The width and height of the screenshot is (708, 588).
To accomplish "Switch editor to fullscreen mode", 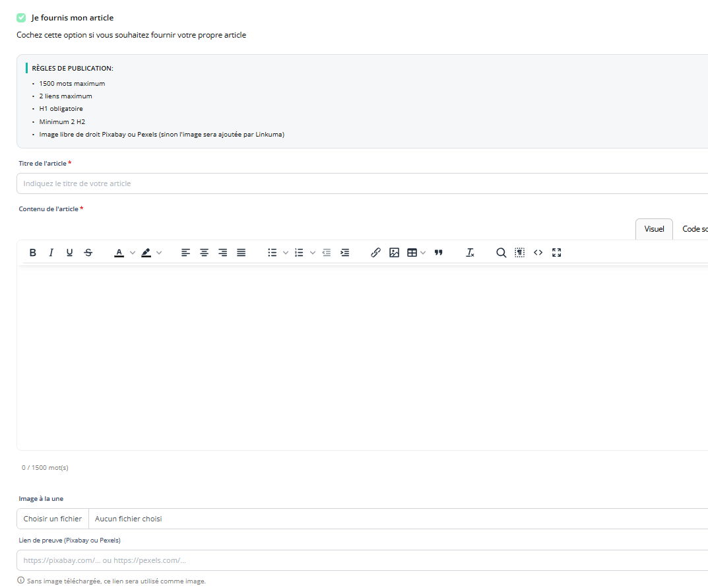I will (x=556, y=253).
